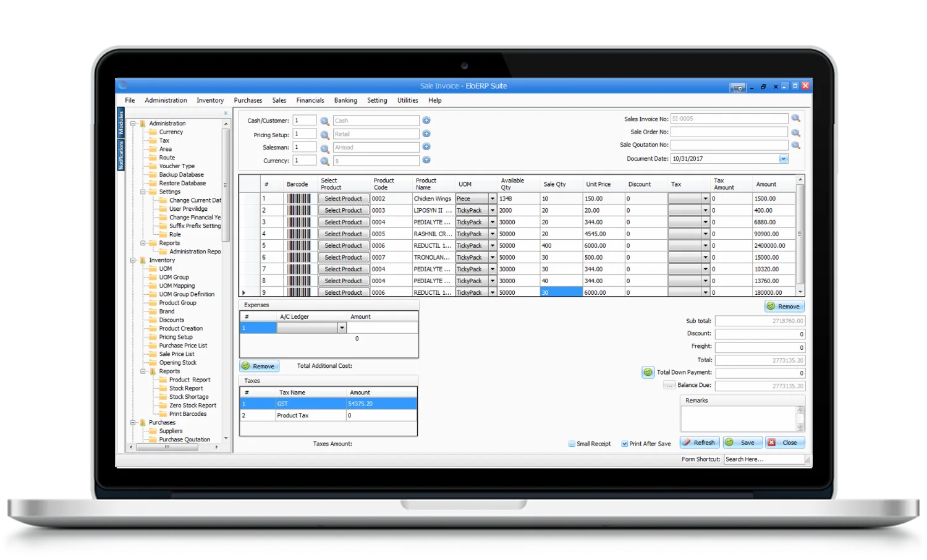Click the lookup icon for Sales Invoice No
The height and width of the screenshot is (560, 927).
[796, 119]
